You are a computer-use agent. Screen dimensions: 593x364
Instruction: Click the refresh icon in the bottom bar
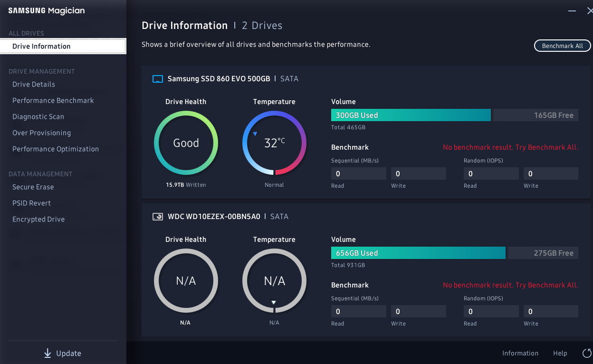[x=586, y=353]
